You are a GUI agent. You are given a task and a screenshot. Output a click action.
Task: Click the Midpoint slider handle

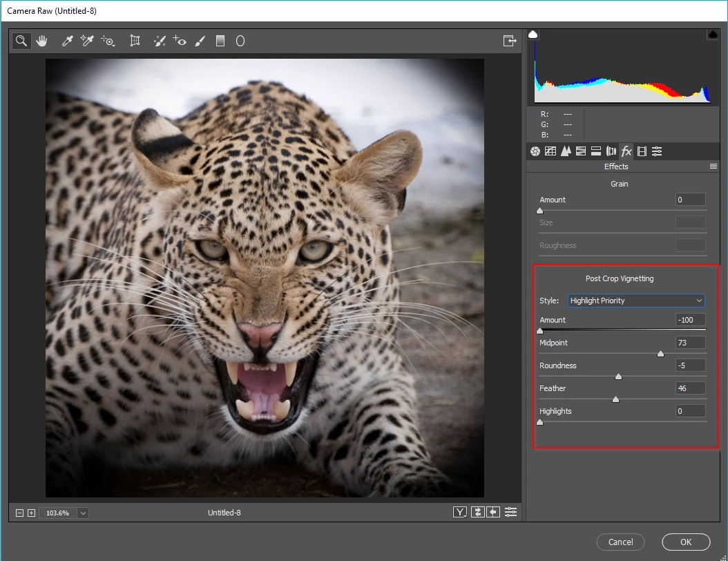(660, 354)
